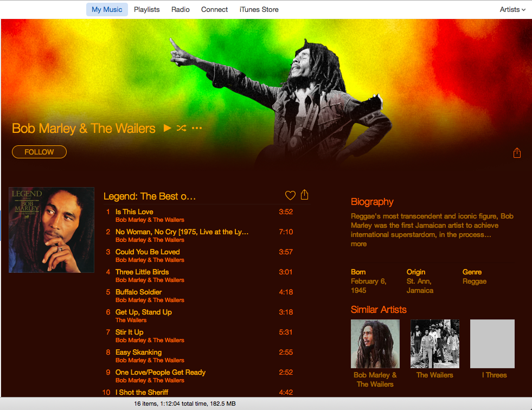Open Bob Marley & The Wailers similar artist photo
This screenshot has height=410, width=532.
(375, 344)
